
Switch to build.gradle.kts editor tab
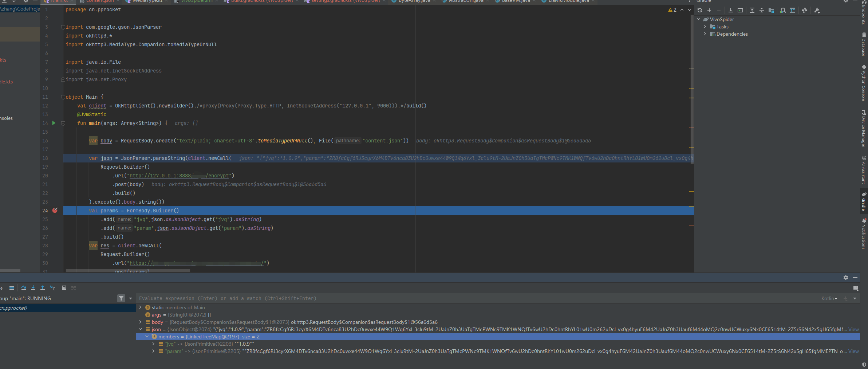pos(261,1)
